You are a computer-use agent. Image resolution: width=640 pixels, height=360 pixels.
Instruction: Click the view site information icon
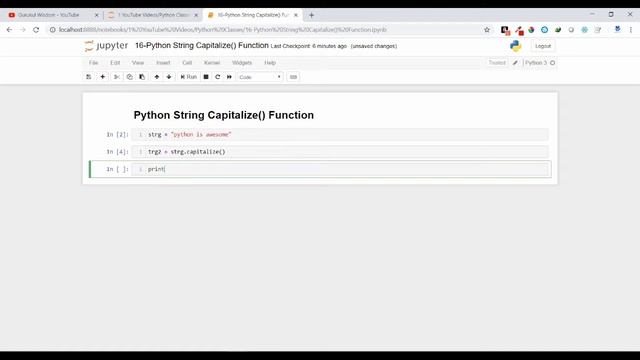click(53, 30)
